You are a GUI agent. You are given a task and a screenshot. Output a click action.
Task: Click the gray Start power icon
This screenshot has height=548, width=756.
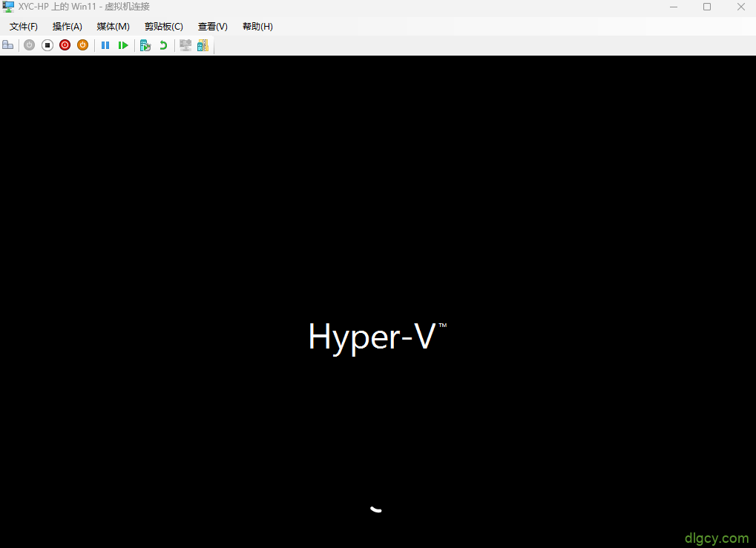click(x=30, y=45)
